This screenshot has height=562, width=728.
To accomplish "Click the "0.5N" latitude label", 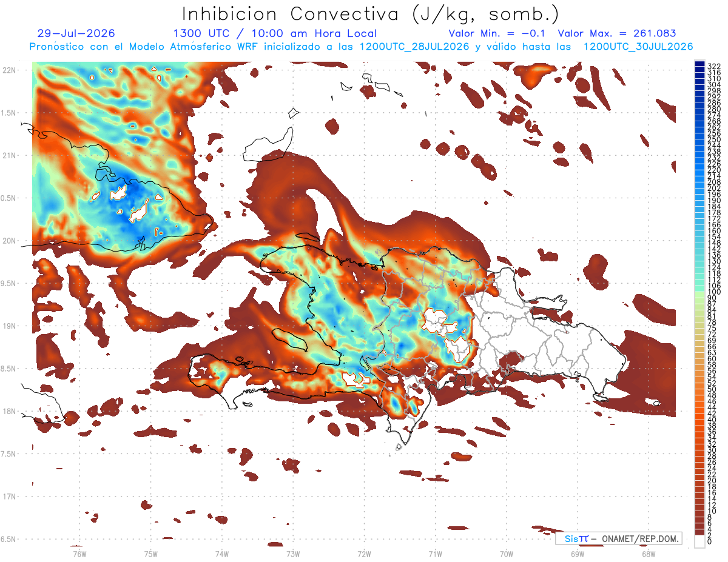I will click(9, 198).
